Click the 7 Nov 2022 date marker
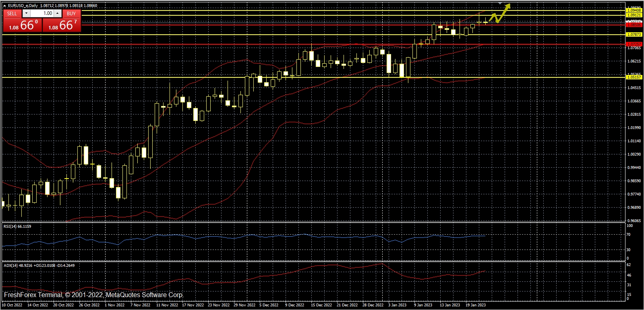Screen dimensions: 644x310 point(140,305)
